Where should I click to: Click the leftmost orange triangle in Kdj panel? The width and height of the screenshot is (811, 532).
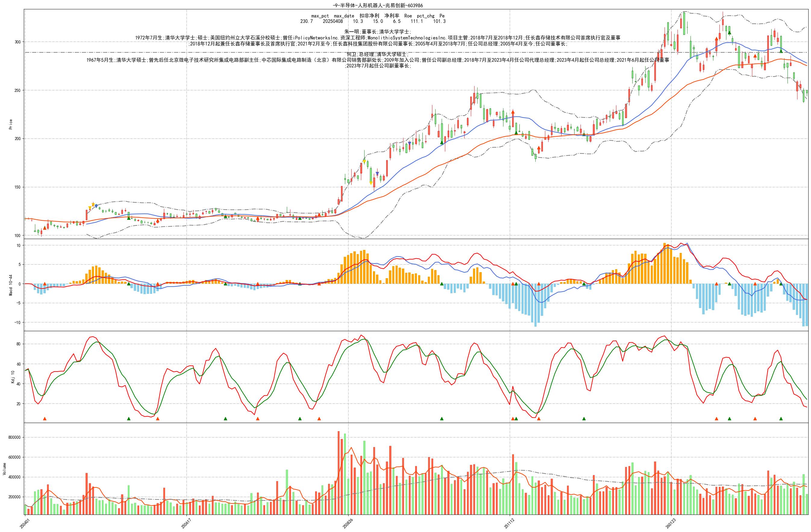[x=45, y=418]
